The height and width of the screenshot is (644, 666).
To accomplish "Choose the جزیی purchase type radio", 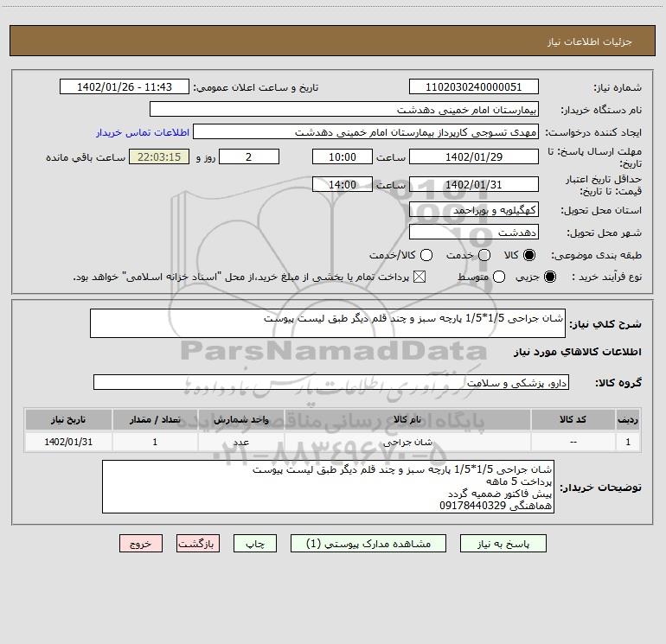I will (x=550, y=277).
